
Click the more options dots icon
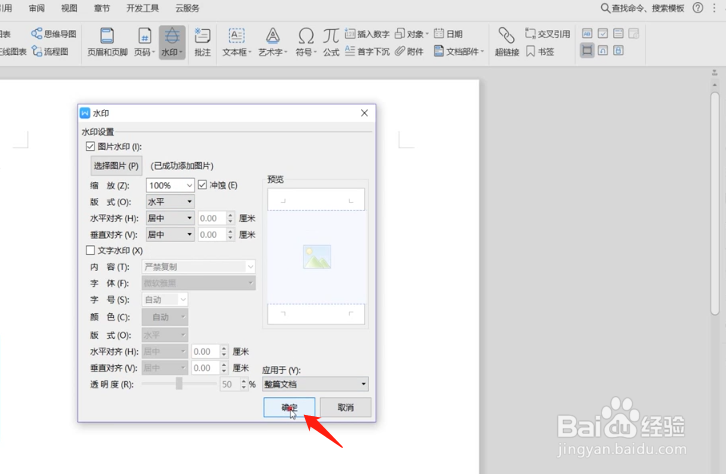[714, 8]
